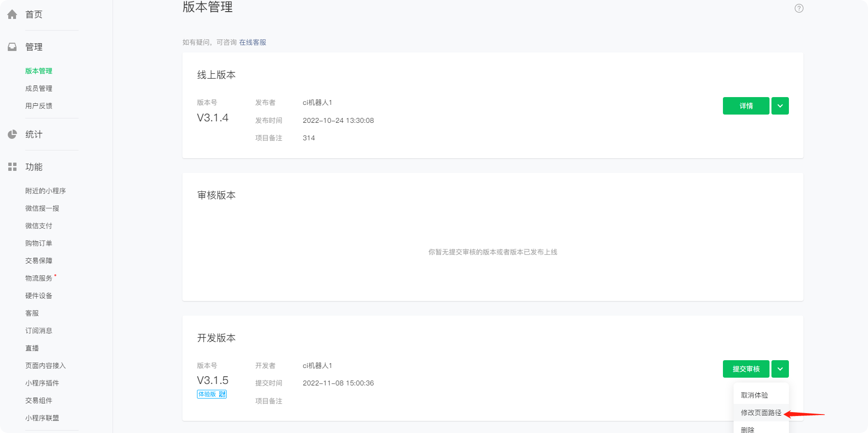Click the empty review version message

click(493, 252)
